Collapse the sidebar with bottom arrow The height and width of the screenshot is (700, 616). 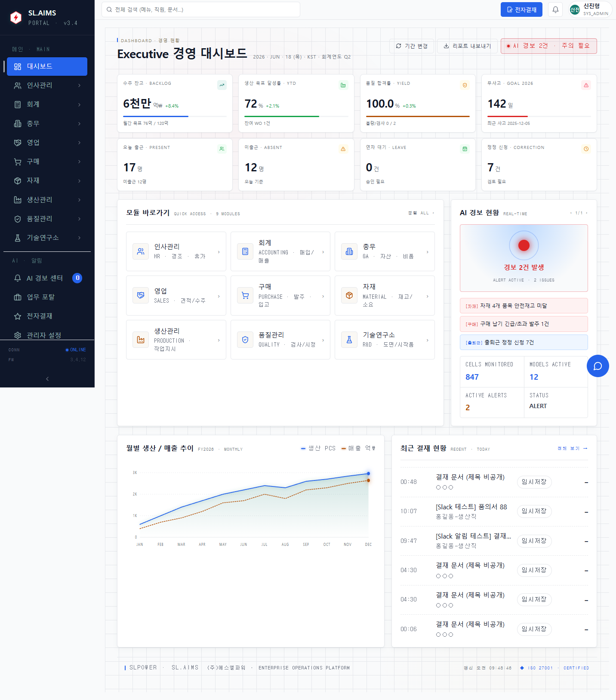click(47, 379)
